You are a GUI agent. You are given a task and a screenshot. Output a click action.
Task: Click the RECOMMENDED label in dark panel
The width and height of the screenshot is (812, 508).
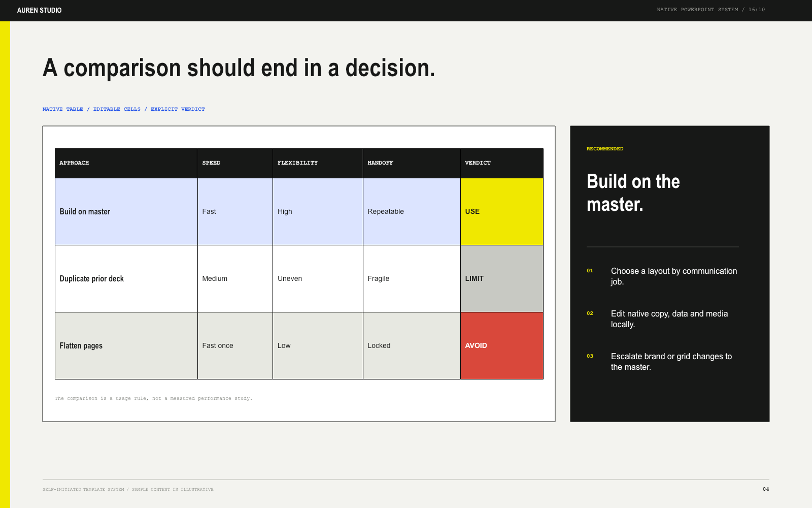pos(605,149)
